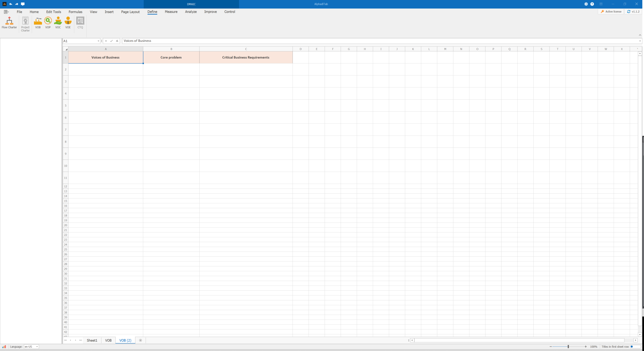Click the Active license button
The width and height of the screenshot is (644, 351).
click(611, 12)
